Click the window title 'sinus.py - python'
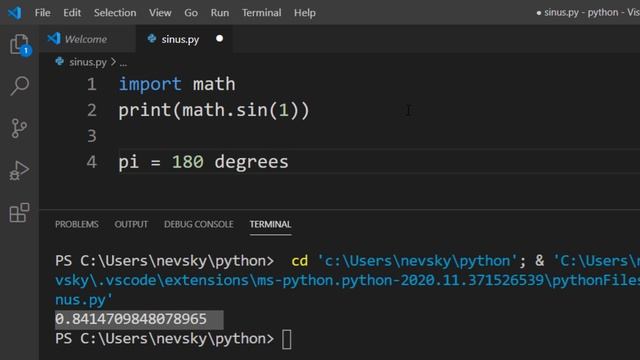The height and width of the screenshot is (360, 640). pyautogui.click(x=581, y=12)
